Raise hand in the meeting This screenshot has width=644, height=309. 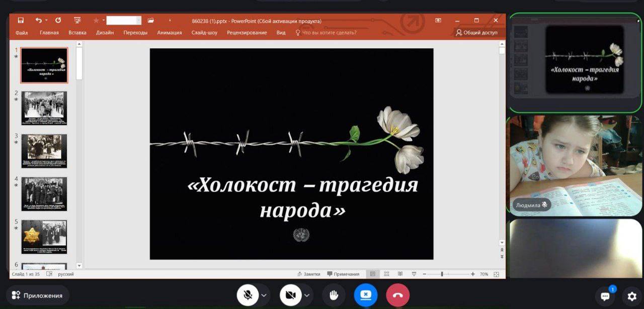(333, 295)
